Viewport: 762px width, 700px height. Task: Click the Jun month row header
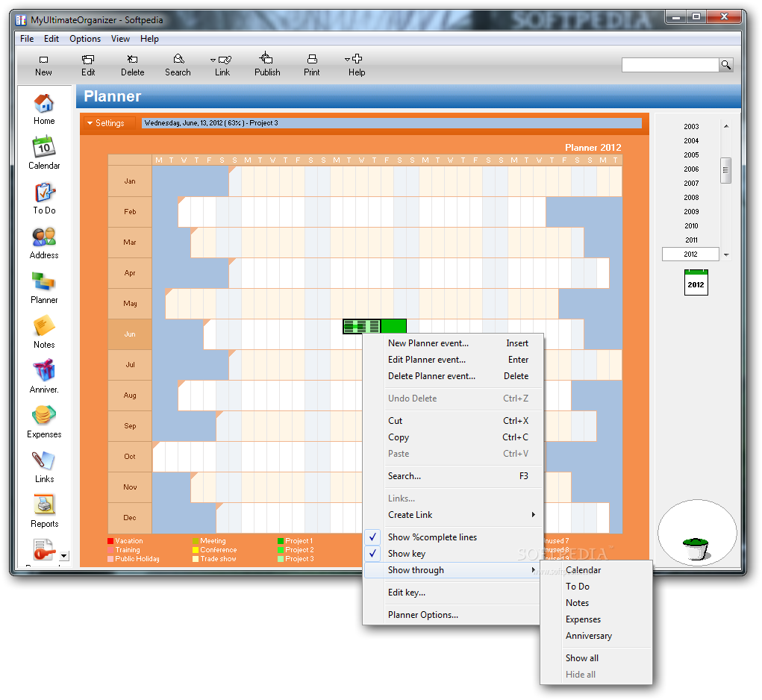[x=130, y=334]
